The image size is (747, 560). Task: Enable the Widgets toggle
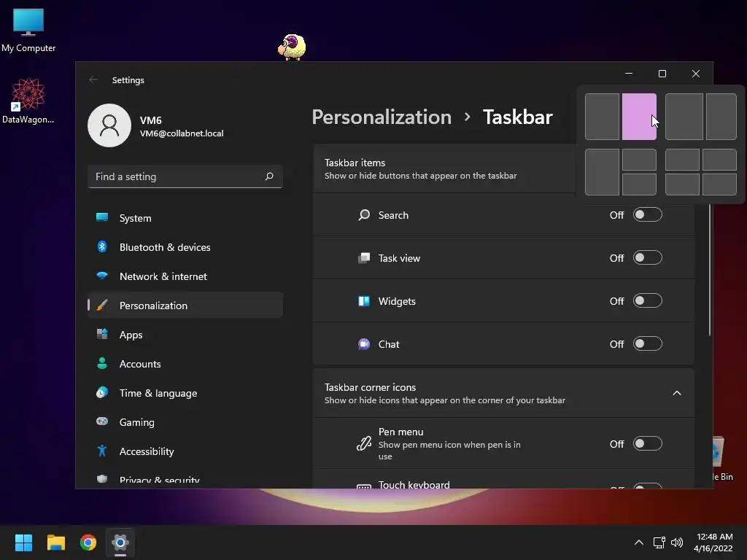648,301
